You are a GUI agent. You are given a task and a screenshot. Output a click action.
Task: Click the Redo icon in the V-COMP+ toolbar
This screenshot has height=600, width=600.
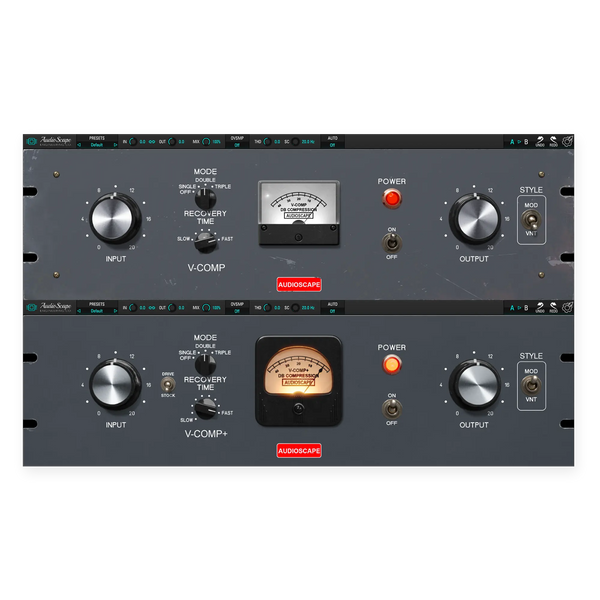point(553,307)
